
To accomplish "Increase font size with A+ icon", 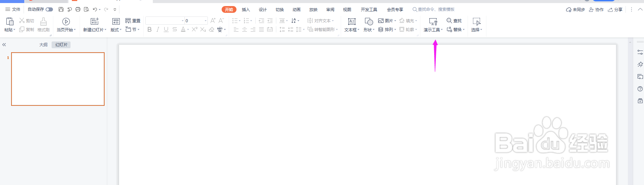I will [x=213, y=21].
